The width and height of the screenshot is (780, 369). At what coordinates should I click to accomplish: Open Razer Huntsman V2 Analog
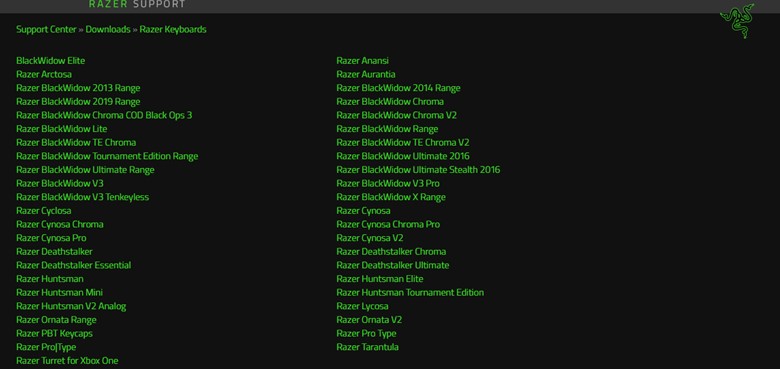[71, 307]
